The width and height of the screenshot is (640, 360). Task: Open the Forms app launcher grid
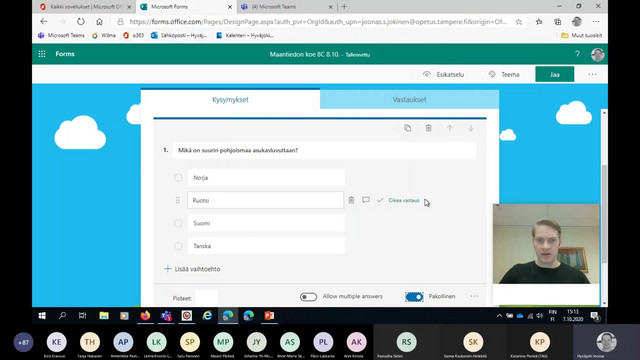(x=42, y=54)
